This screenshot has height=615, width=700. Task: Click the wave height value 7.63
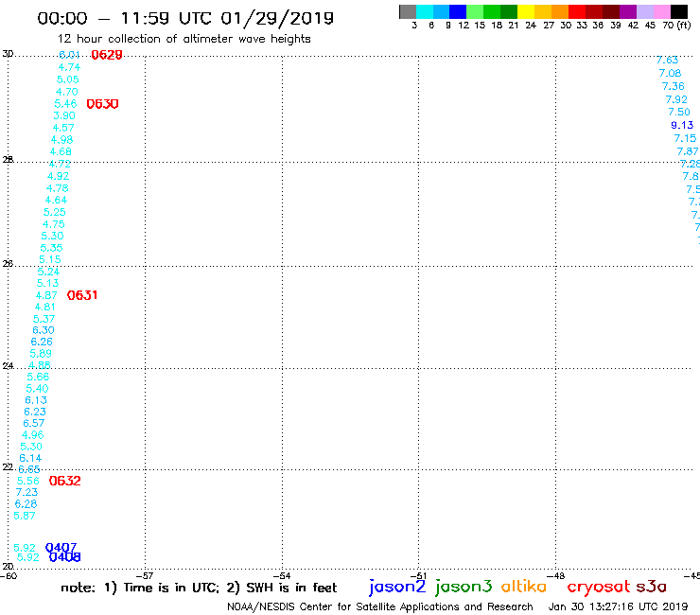click(668, 60)
